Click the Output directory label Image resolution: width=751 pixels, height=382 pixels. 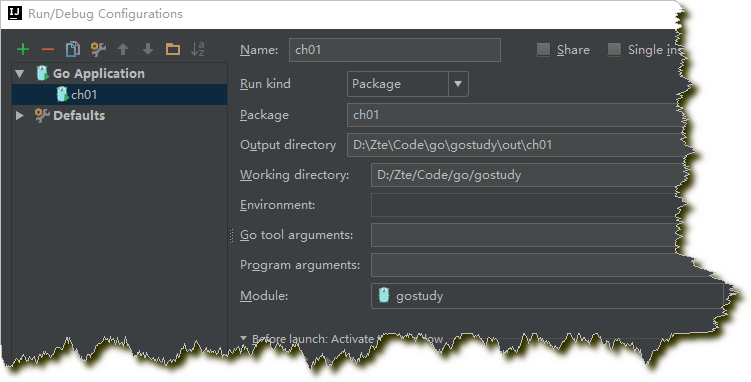point(288,145)
